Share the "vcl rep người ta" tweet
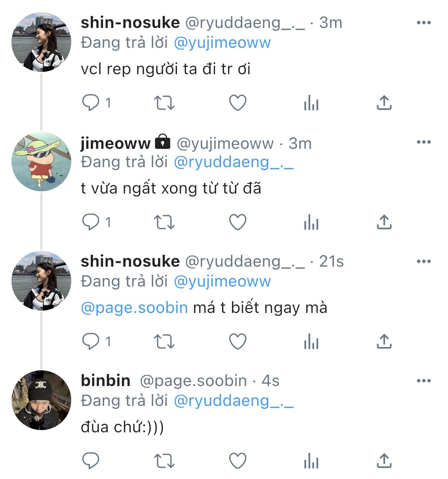Screen dimensions: 448x479 [384, 103]
